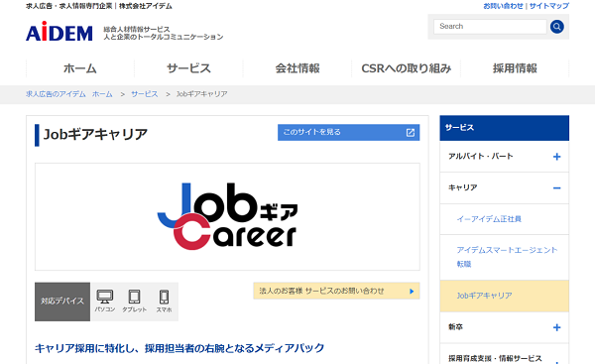The width and height of the screenshot is (595, 364).
Task: Open 会社情報 in main navigation
Action: click(x=297, y=68)
